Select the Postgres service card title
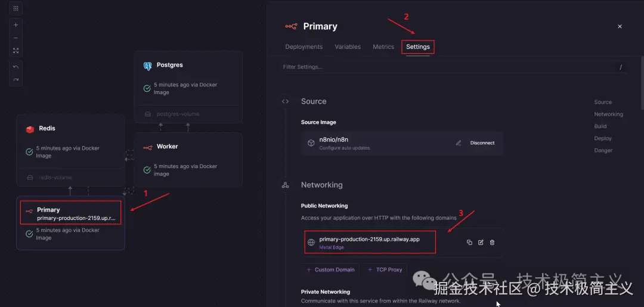 coord(169,65)
